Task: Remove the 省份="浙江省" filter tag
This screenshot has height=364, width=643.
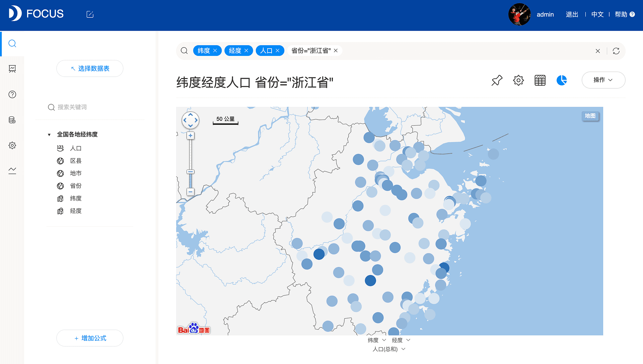Action: coord(337,51)
